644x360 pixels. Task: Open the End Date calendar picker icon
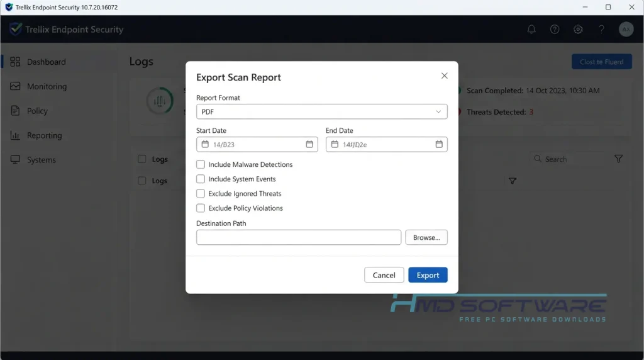(439, 144)
